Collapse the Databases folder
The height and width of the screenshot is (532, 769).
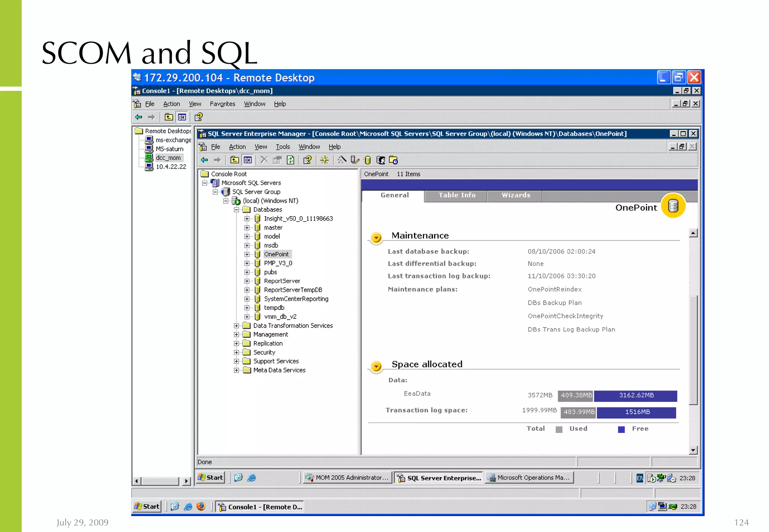(236, 210)
